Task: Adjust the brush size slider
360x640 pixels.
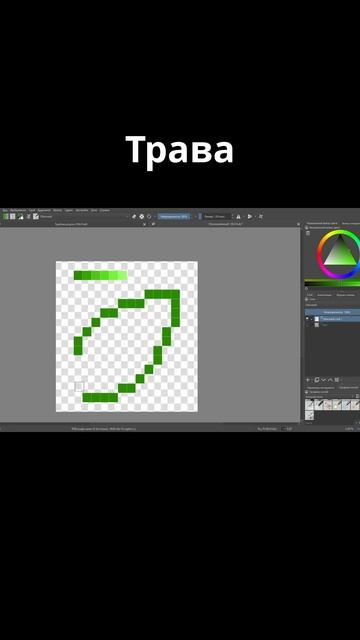Action: tap(217, 216)
